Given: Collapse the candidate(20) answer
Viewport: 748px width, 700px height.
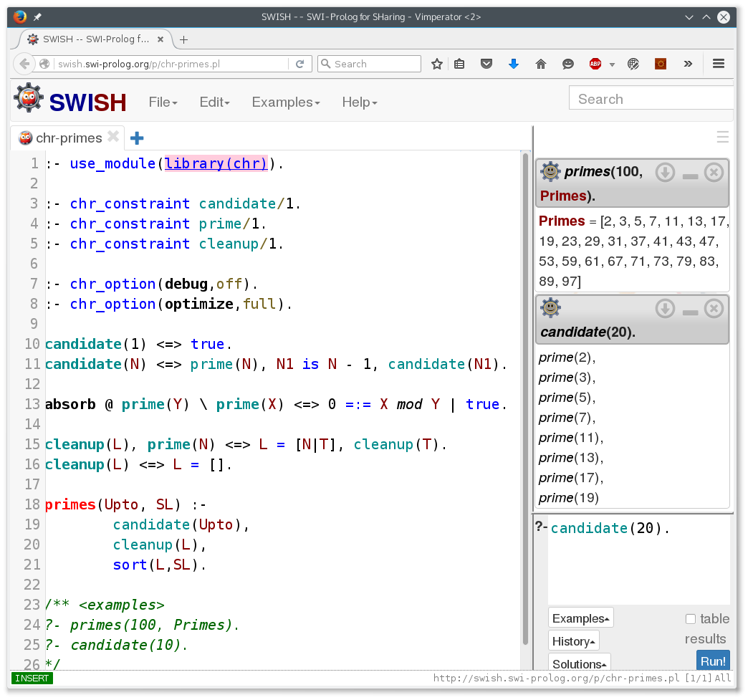Looking at the screenshot, I should pyautogui.click(x=690, y=312).
